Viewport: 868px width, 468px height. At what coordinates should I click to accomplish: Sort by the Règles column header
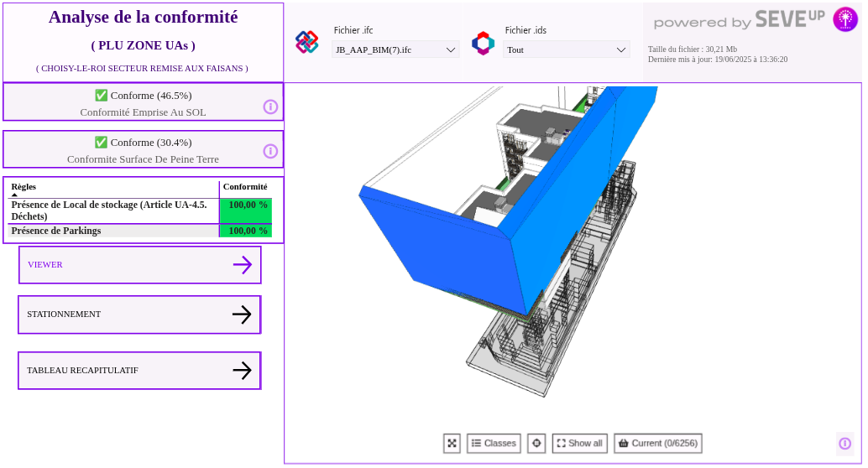tap(24, 187)
